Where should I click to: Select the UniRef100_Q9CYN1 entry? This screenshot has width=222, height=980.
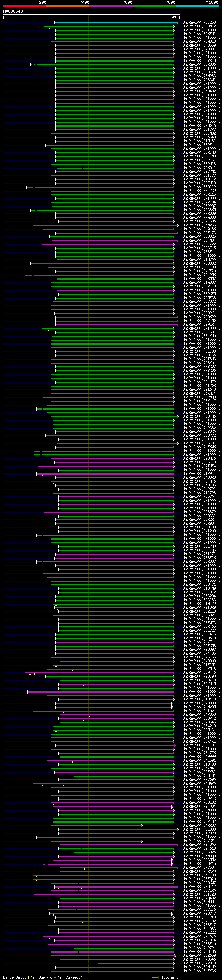point(199,172)
